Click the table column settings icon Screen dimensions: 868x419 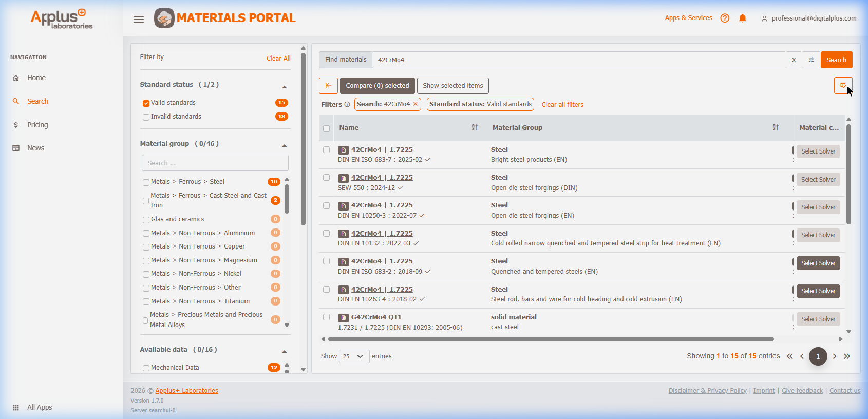point(843,85)
